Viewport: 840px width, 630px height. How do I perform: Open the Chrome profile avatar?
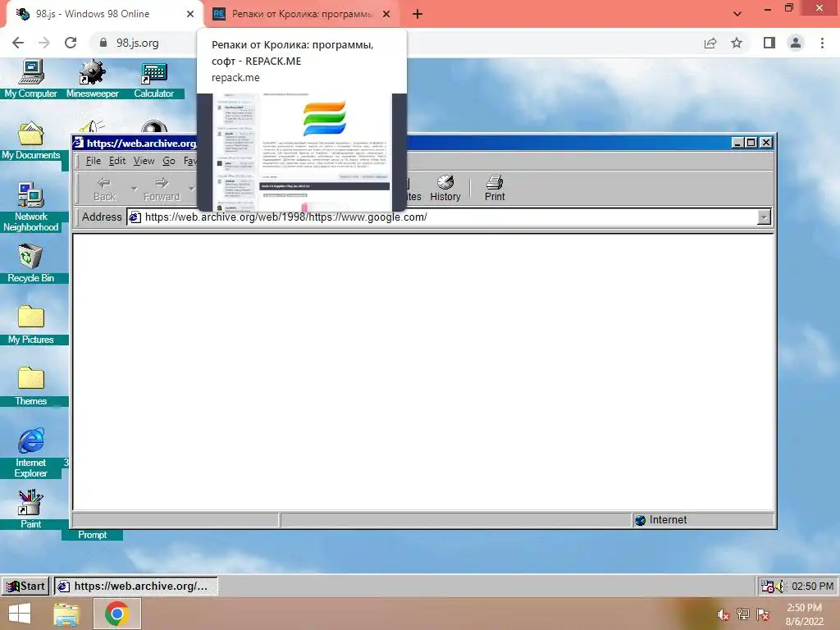pos(796,43)
